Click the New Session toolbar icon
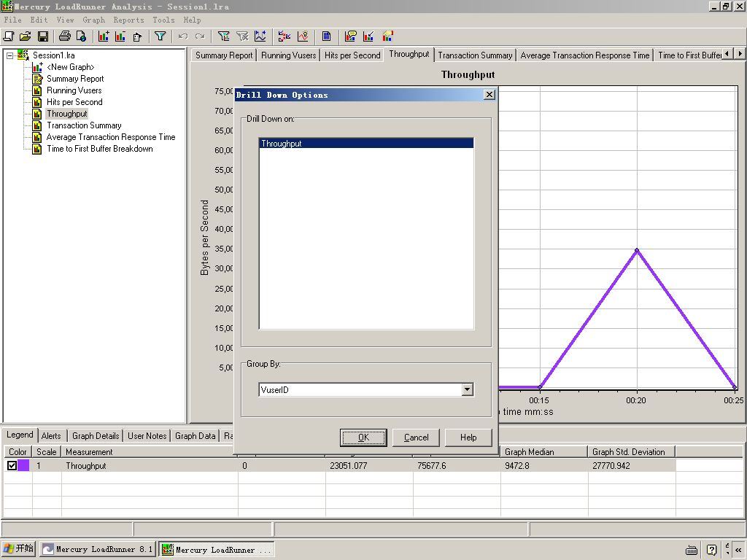This screenshot has width=747, height=560. coord(9,36)
